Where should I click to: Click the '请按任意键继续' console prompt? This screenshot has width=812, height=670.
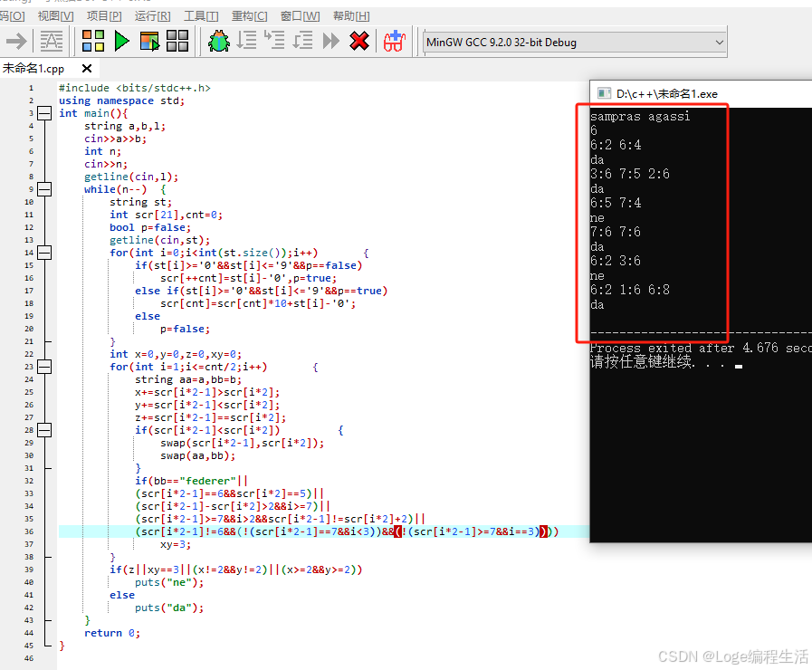tap(641, 361)
